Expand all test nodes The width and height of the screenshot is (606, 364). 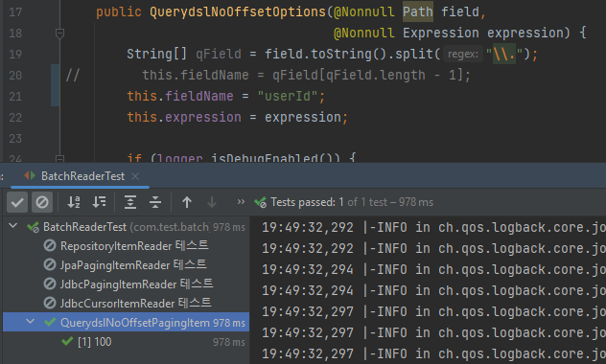130,202
